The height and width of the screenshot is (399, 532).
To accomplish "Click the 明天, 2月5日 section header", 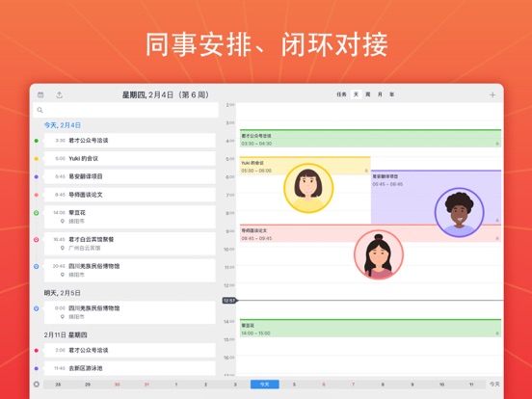I will pyautogui.click(x=62, y=293).
